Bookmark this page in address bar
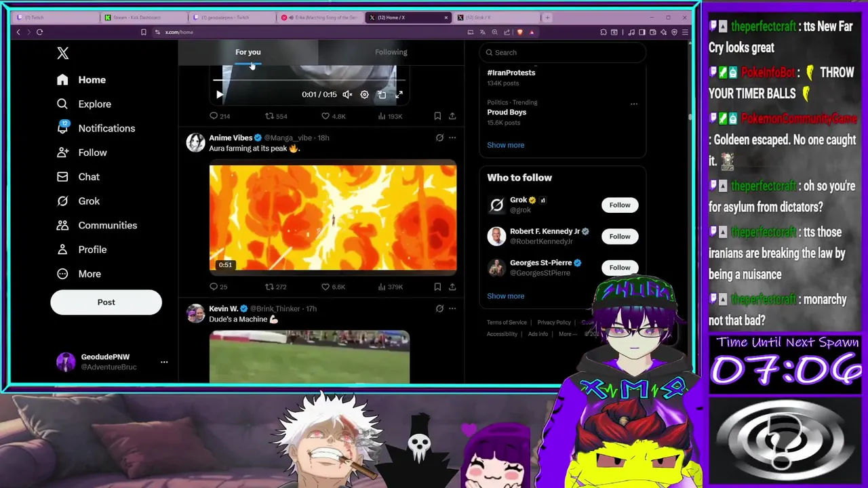868x488 pixels. tap(143, 32)
